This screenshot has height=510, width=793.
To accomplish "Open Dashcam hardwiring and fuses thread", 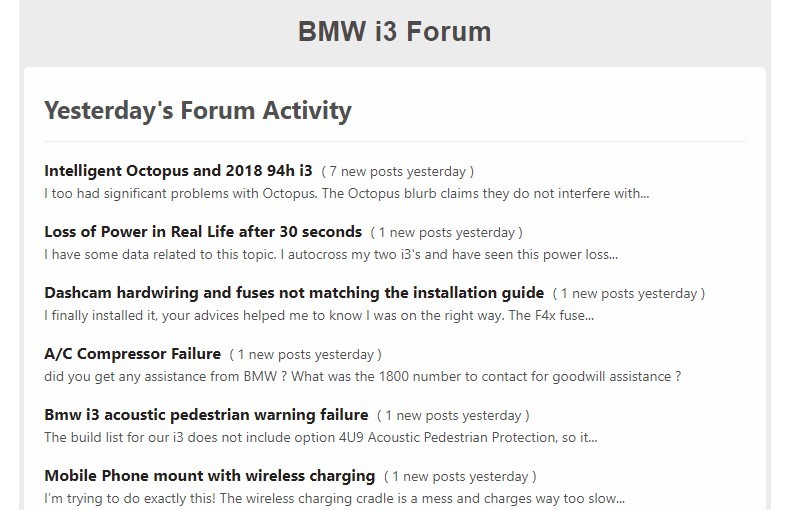I will [294, 293].
